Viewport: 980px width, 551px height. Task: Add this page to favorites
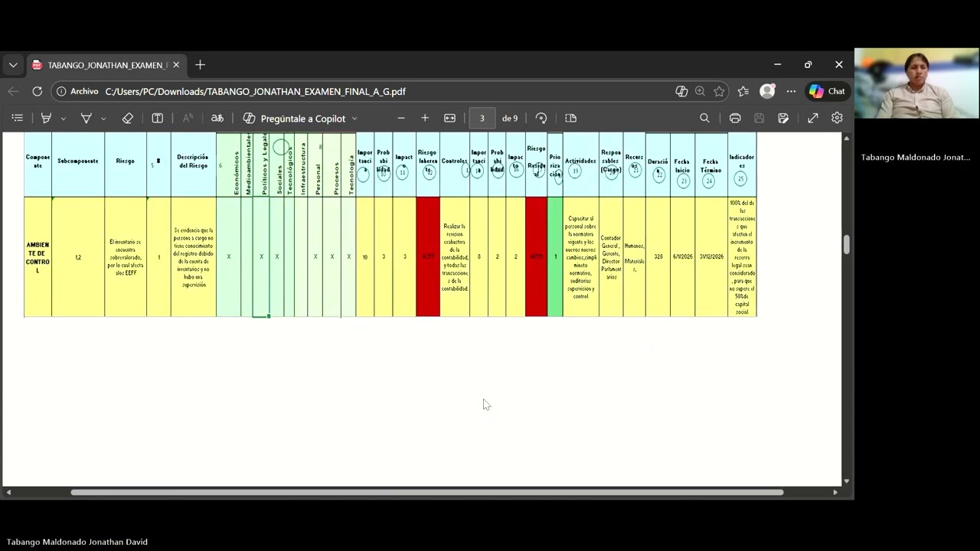pos(719,91)
